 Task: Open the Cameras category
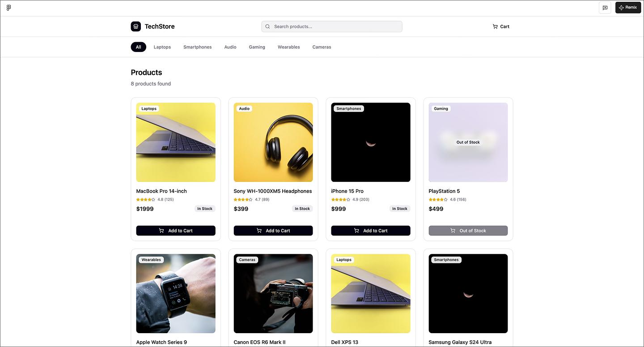tap(322, 47)
